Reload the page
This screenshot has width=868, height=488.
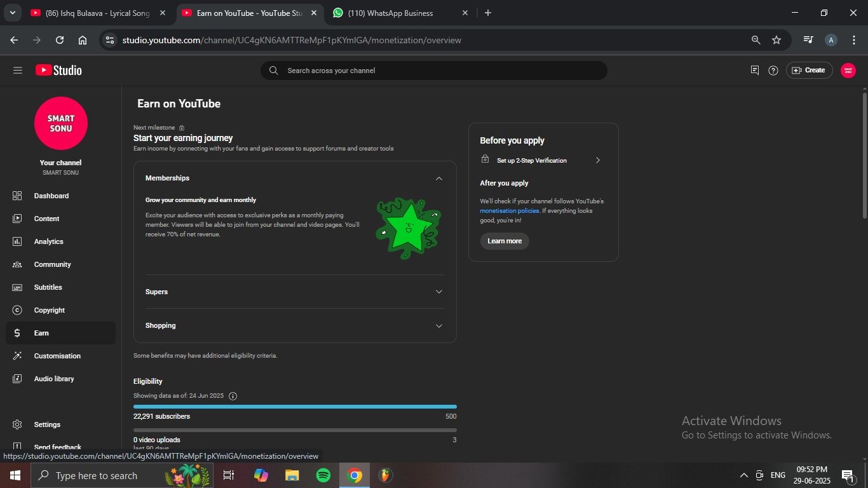pyautogui.click(x=60, y=40)
